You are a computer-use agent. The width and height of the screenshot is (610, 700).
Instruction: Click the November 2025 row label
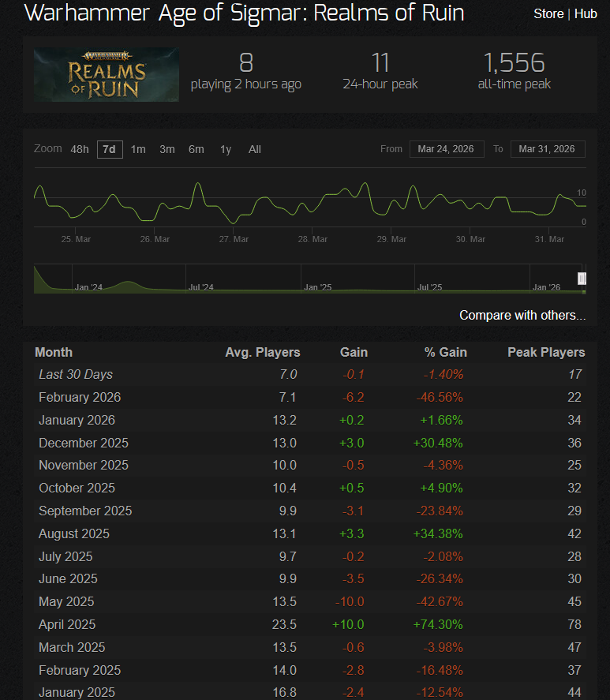pyautogui.click(x=84, y=465)
